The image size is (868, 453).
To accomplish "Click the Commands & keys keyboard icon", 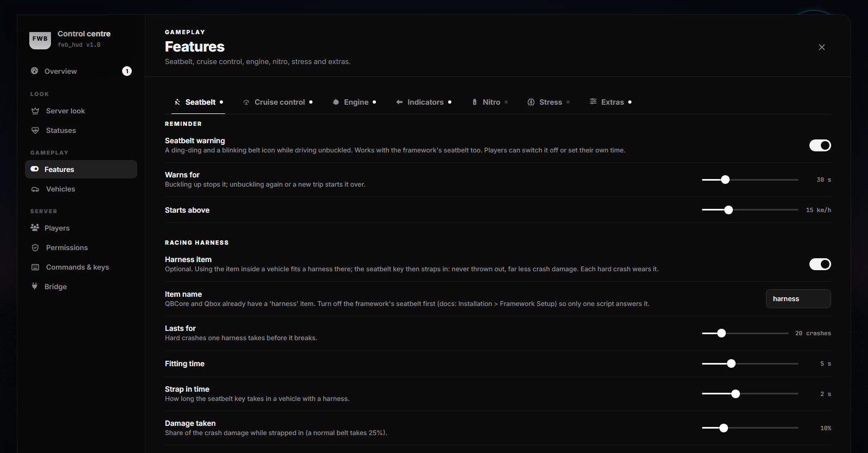I will click(35, 267).
